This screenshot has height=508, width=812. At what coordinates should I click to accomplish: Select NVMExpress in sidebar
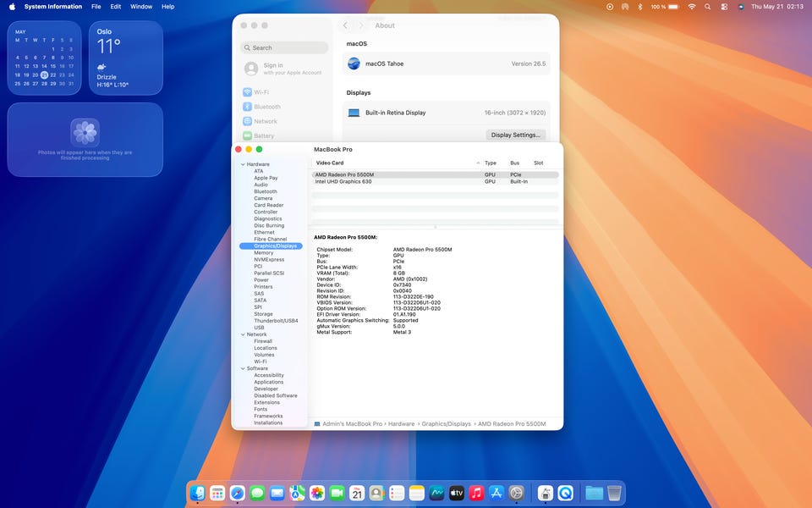(269, 260)
